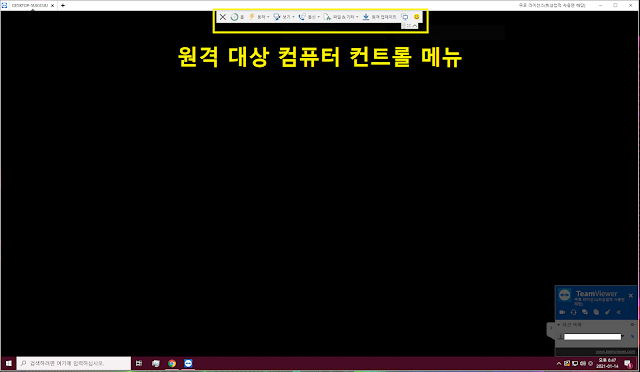Click the taskbar clock
Screen dimensions: 640x372
607,363
